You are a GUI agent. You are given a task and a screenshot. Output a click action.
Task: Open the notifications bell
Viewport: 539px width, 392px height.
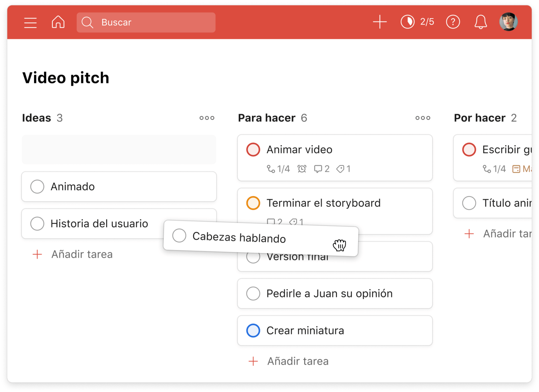coord(480,22)
